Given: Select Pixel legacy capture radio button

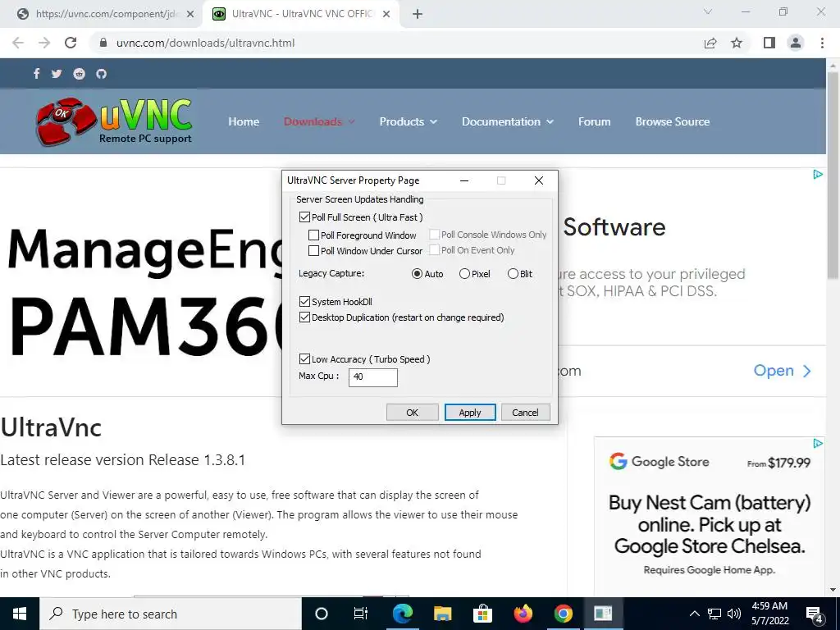Looking at the screenshot, I should coord(464,274).
